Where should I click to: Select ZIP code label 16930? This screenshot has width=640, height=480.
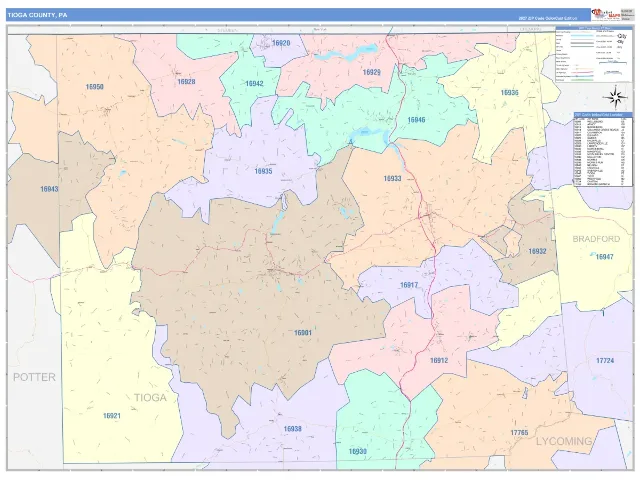point(357,451)
